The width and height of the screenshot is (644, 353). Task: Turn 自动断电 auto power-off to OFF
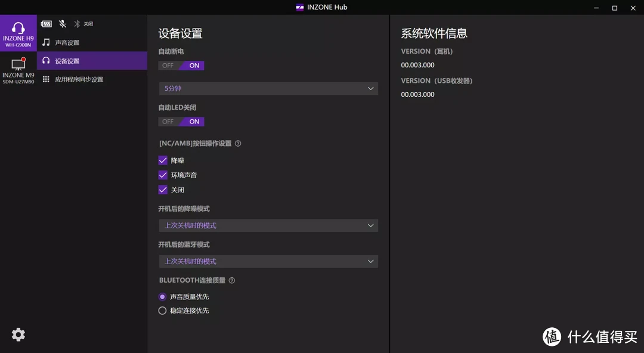pyautogui.click(x=168, y=66)
